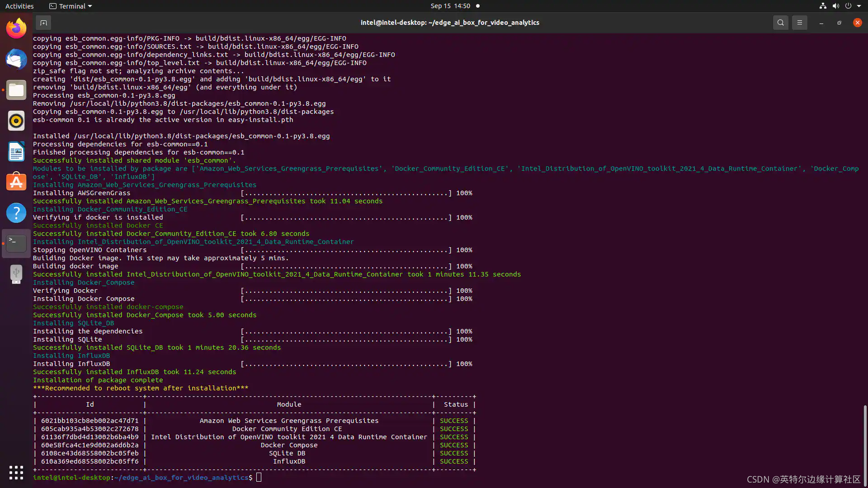The width and height of the screenshot is (868, 488).
Task: Click the volume speaker icon
Action: click(x=835, y=6)
